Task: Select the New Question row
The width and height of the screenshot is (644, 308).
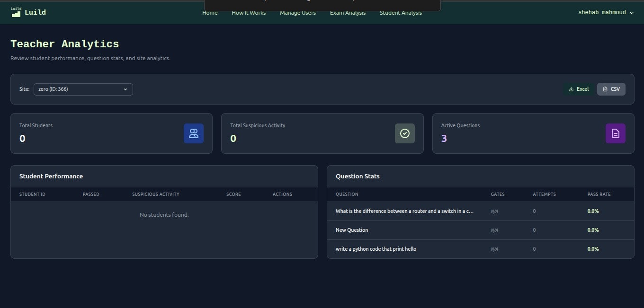Action: [x=481, y=230]
